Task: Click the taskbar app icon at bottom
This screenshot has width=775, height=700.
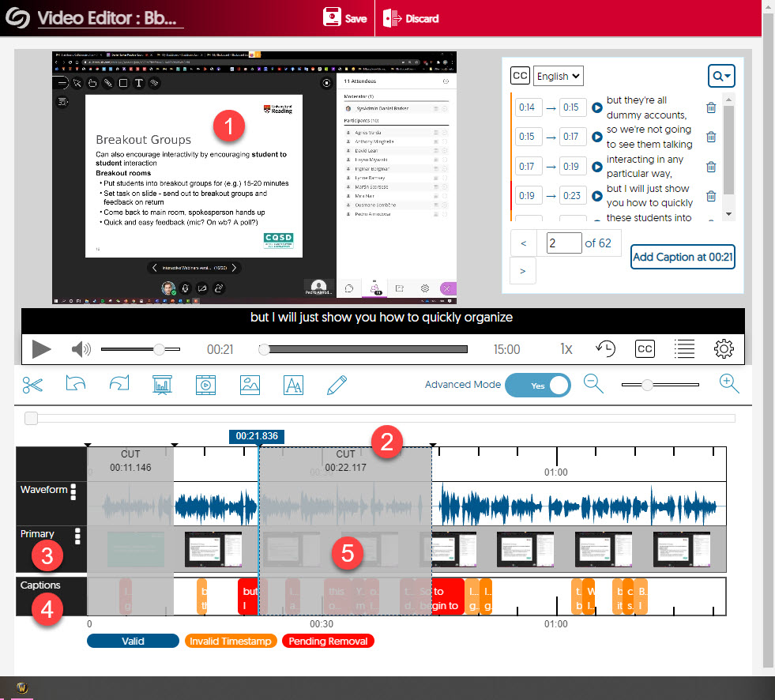Action: 22,687
